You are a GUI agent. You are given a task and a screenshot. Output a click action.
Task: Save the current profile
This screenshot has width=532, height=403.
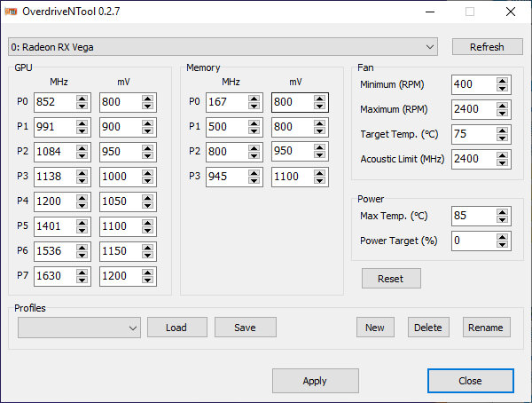click(x=246, y=328)
